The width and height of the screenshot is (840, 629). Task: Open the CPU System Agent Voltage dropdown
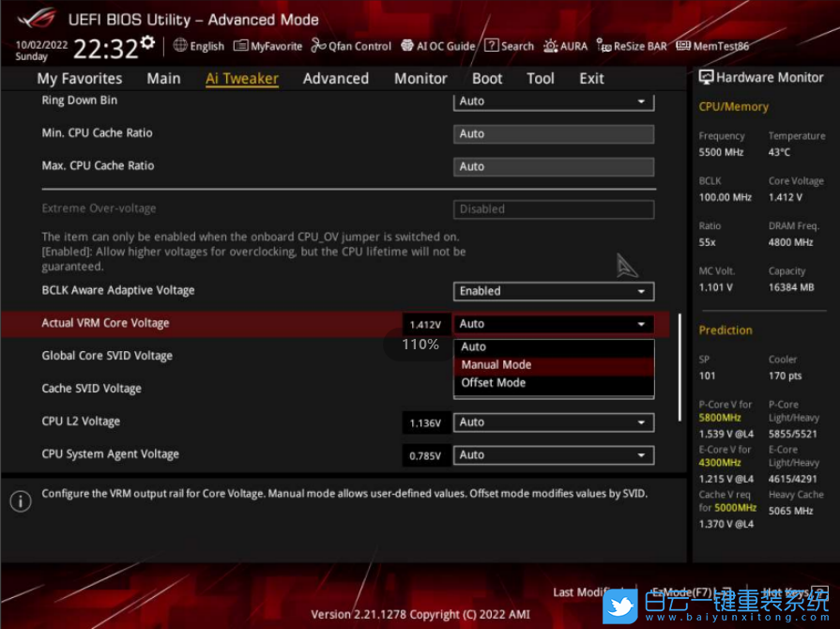tap(553, 455)
